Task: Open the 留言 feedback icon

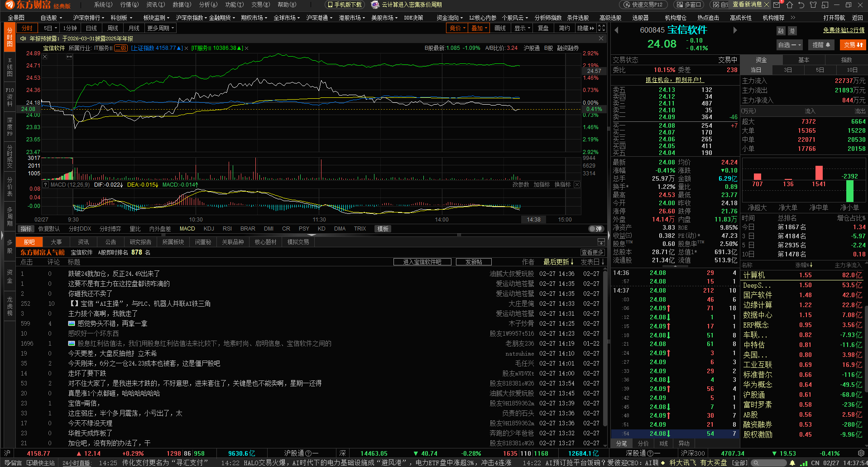Action: pyautogui.click(x=13, y=463)
